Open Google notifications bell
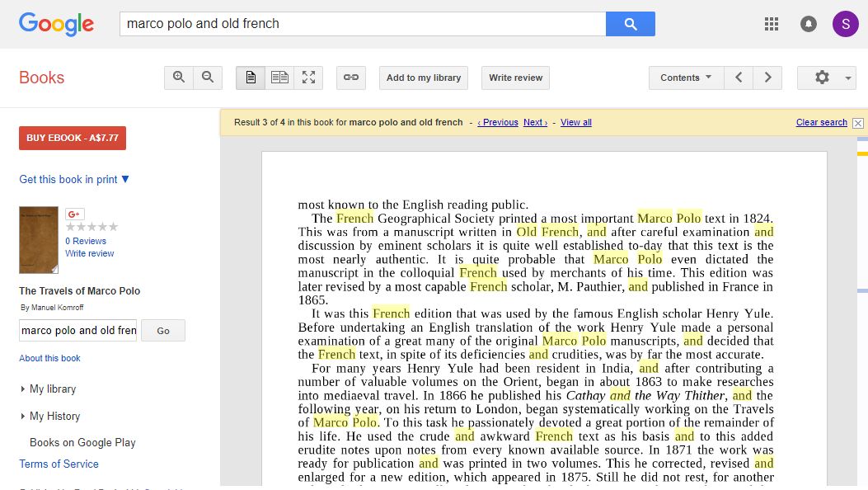 (x=808, y=24)
